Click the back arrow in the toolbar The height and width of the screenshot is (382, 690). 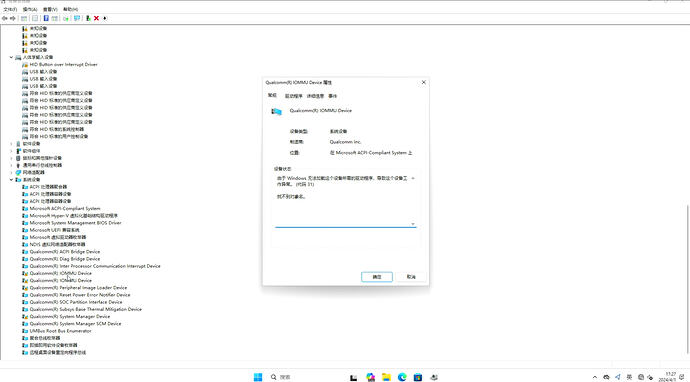tap(5, 18)
